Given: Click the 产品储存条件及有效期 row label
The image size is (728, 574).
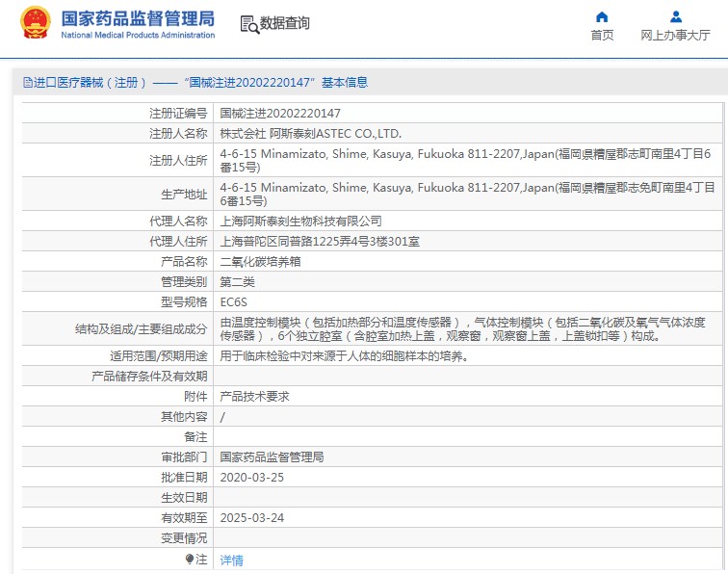Looking at the screenshot, I should point(149,377).
